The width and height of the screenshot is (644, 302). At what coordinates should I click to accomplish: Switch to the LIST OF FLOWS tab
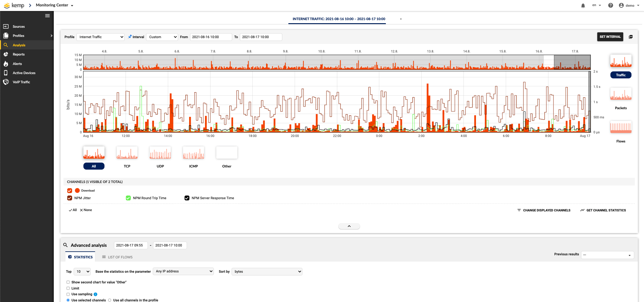tap(117, 257)
